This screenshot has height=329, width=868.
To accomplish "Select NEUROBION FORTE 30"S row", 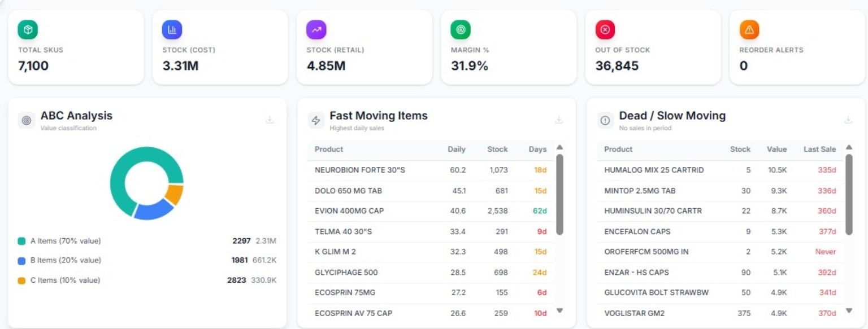I will coord(431,170).
